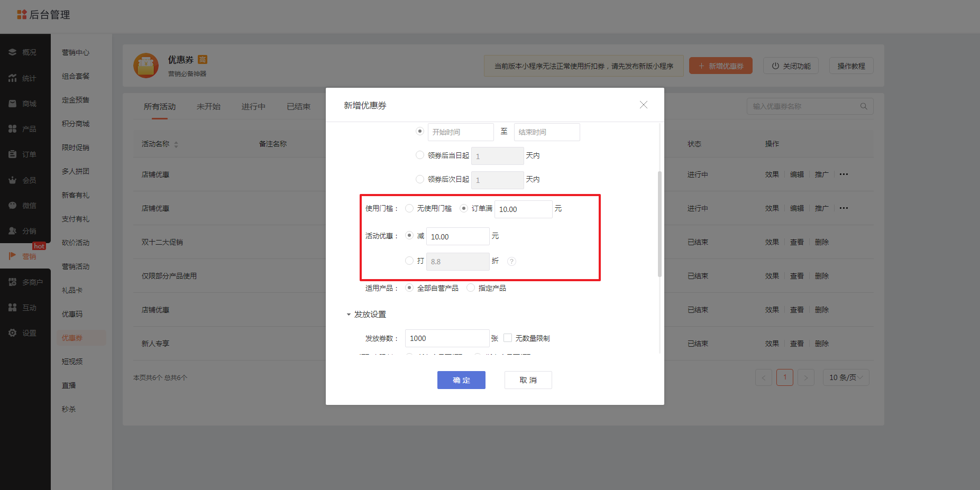Open the 订单 orders sidebar icon
This screenshot has height=490, width=980.
pos(12,154)
